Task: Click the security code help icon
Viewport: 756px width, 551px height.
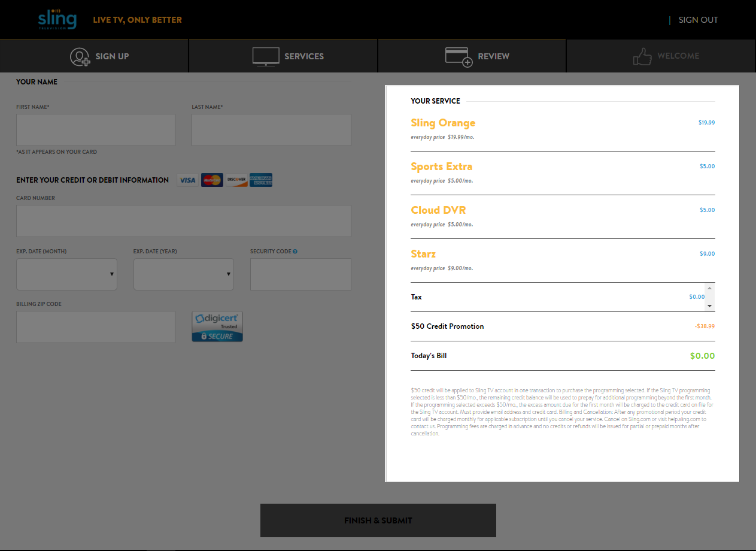Action: tap(295, 252)
